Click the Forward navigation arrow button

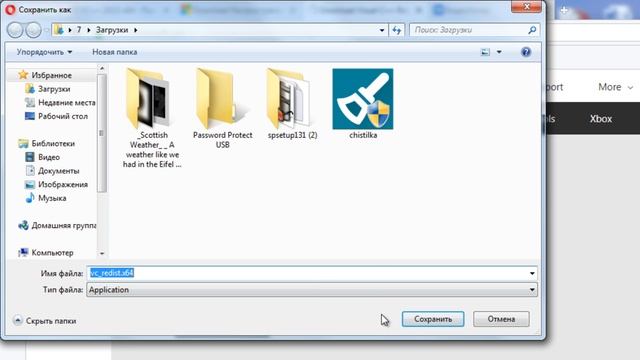pyautogui.click(x=33, y=30)
